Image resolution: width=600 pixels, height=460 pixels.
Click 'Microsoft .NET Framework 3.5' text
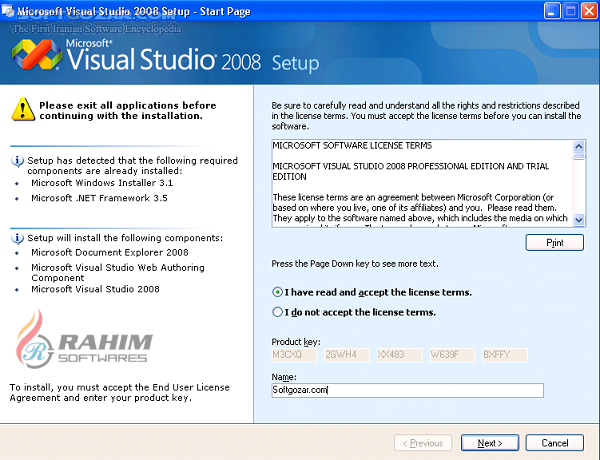tap(99, 198)
